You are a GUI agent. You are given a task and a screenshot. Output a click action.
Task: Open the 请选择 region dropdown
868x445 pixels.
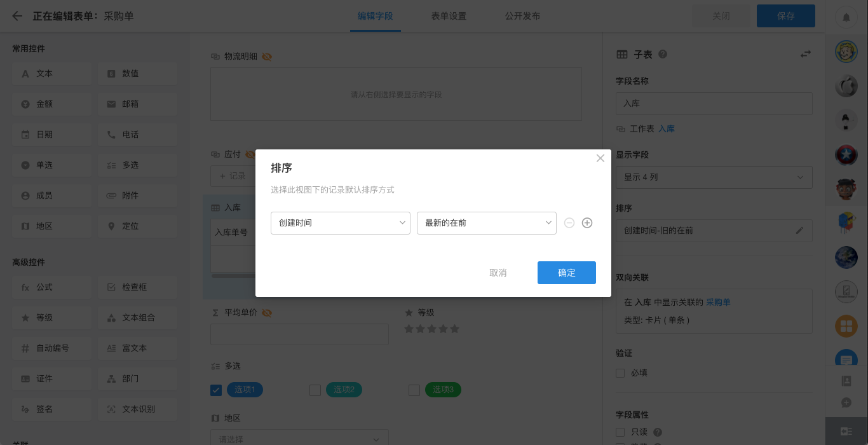point(299,439)
